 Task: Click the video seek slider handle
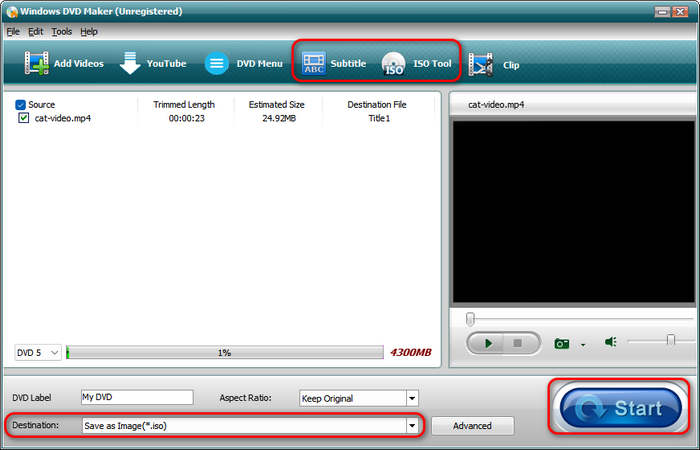(x=470, y=319)
